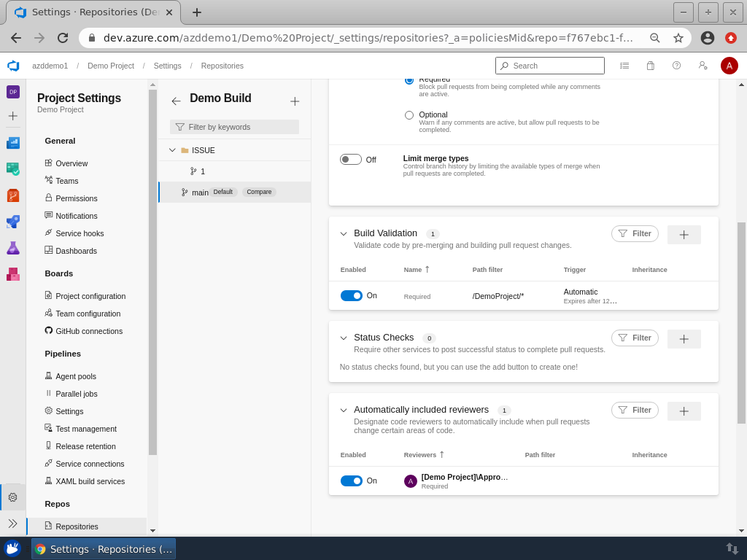
Task: Open Pipelines icon in left rail
Action: (x=13, y=222)
